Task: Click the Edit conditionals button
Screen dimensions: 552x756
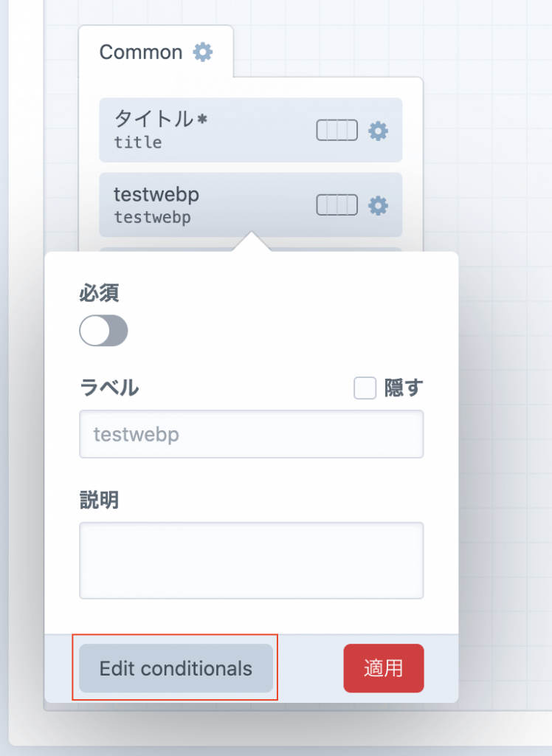Action: click(176, 667)
